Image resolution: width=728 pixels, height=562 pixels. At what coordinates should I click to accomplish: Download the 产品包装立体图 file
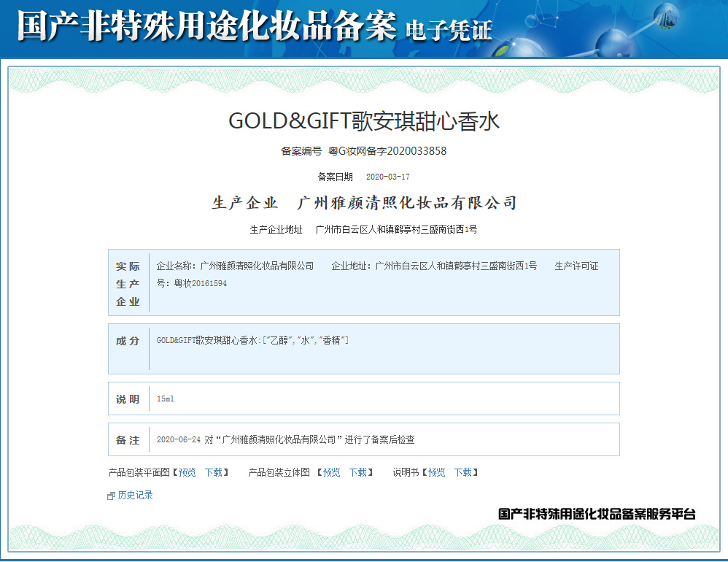(358, 472)
